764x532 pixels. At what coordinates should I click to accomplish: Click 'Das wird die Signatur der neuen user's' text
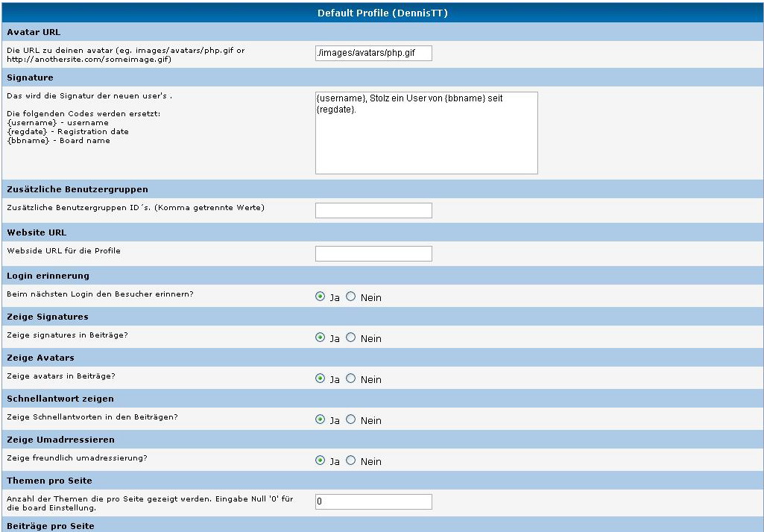click(89, 96)
